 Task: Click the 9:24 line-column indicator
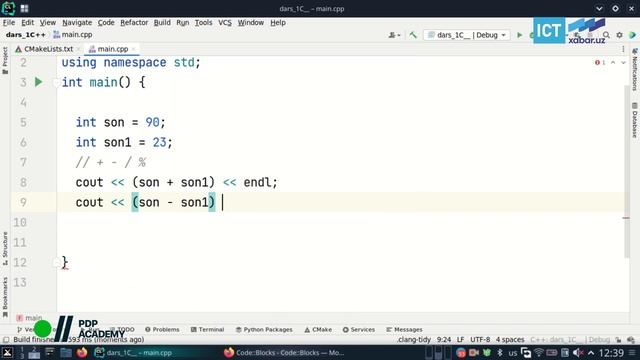tap(444, 340)
